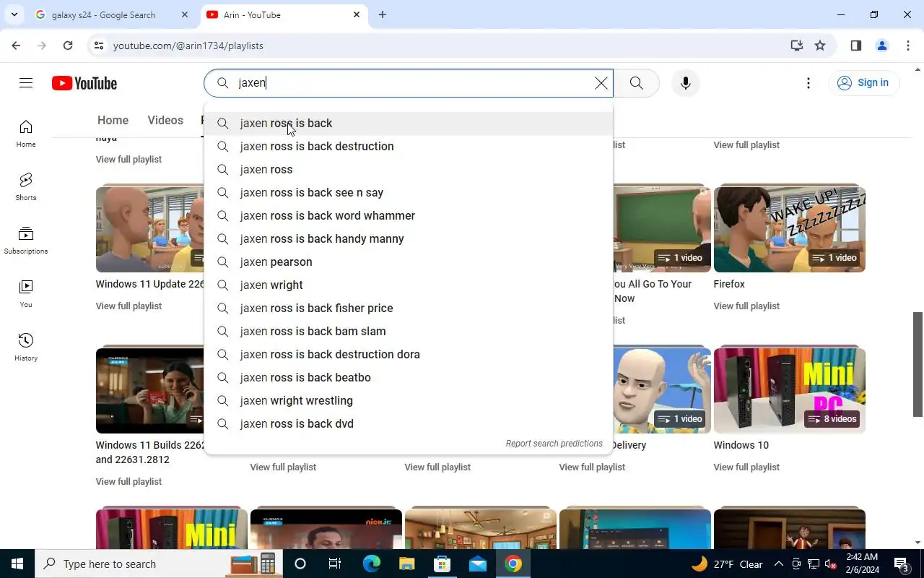Viewport: 924px width, 578px height.
Task: Run search with the magnifier button
Action: (x=636, y=83)
